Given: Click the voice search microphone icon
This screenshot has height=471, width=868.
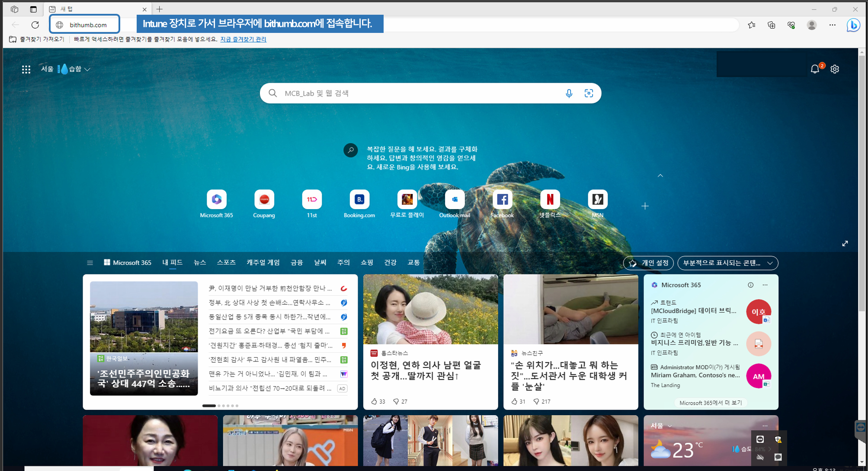Looking at the screenshot, I should click(x=569, y=93).
